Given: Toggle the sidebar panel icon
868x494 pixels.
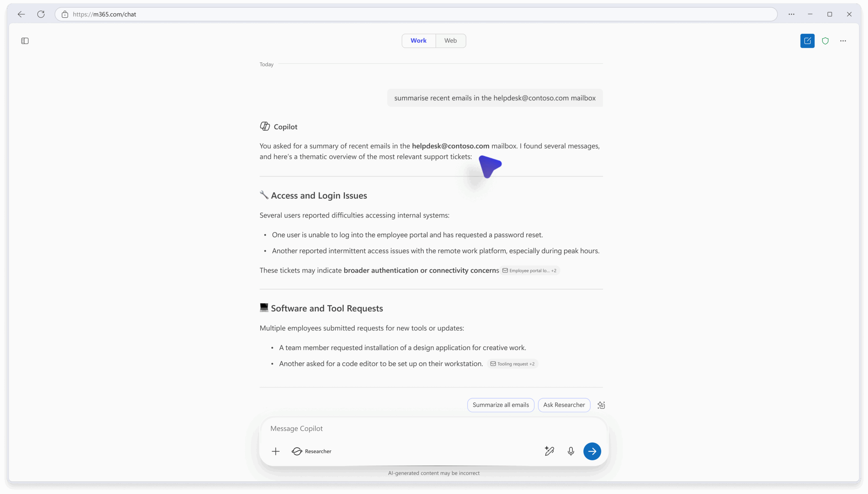Looking at the screenshot, I should point(25,41).
